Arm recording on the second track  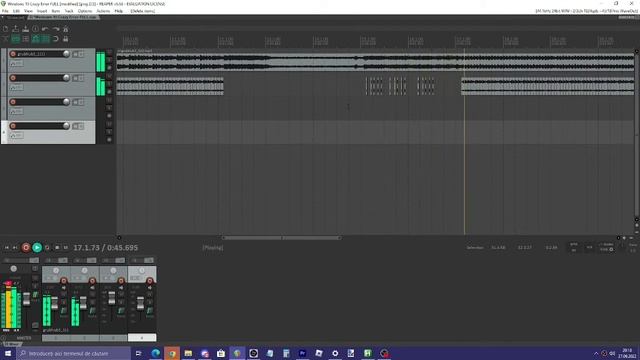[x=13, y=78]
